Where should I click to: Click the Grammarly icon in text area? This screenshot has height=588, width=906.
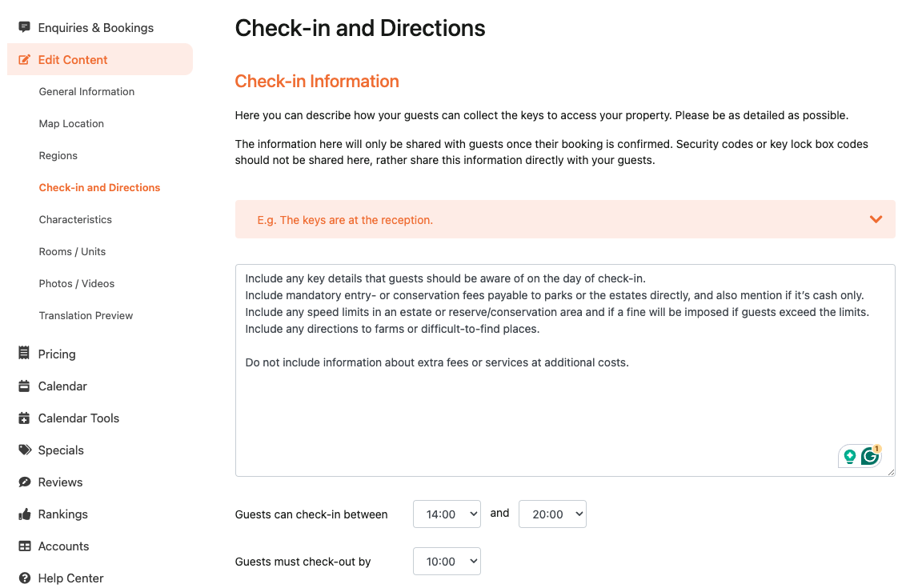click(x=870, y=456)
